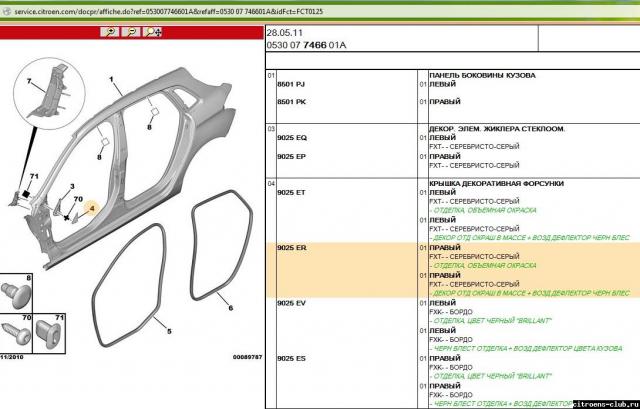
Task: Select part number 8501 PK
Action: (291, 103)
